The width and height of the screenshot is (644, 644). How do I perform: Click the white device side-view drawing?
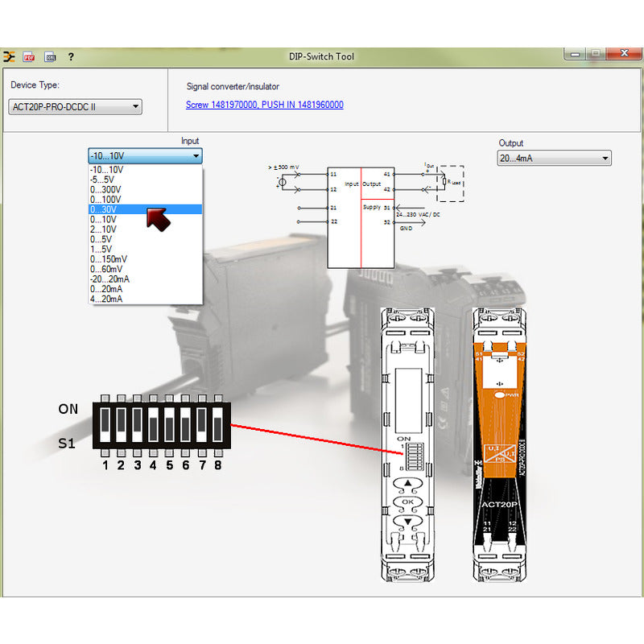(407, 444)
